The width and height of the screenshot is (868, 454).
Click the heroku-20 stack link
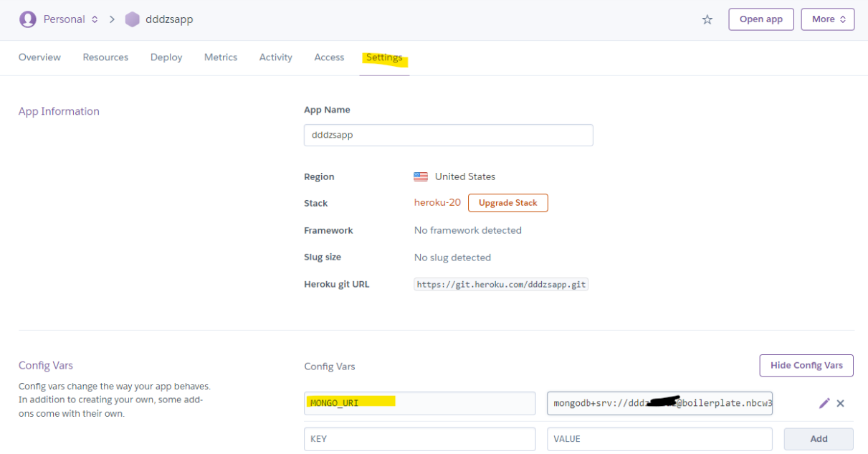click(437, 203)
